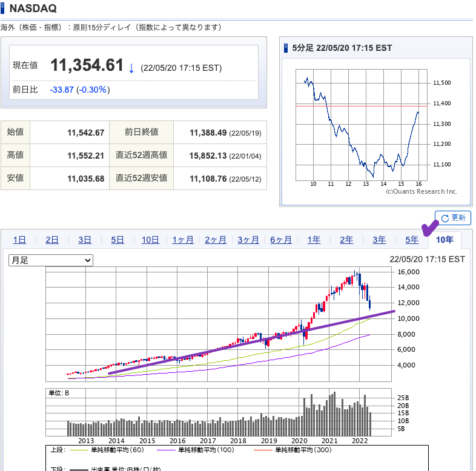Viewport: 476px width, 471px height.
Task: Click the 更新 refresh button
Action: (452, 218)
